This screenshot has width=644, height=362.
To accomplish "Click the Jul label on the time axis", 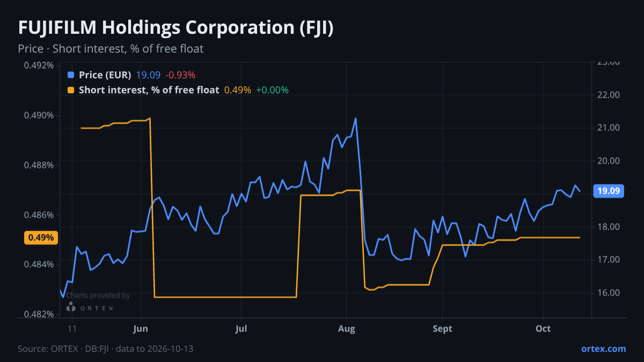I will tap(241, 329).
